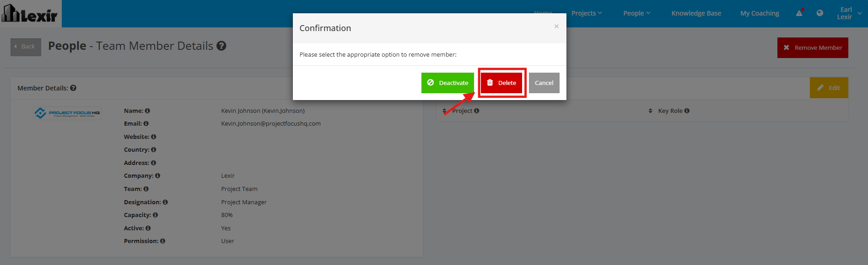868x265 pixels.
Task: Open Earl Lexir user menu
Action: tap(849, 13)
